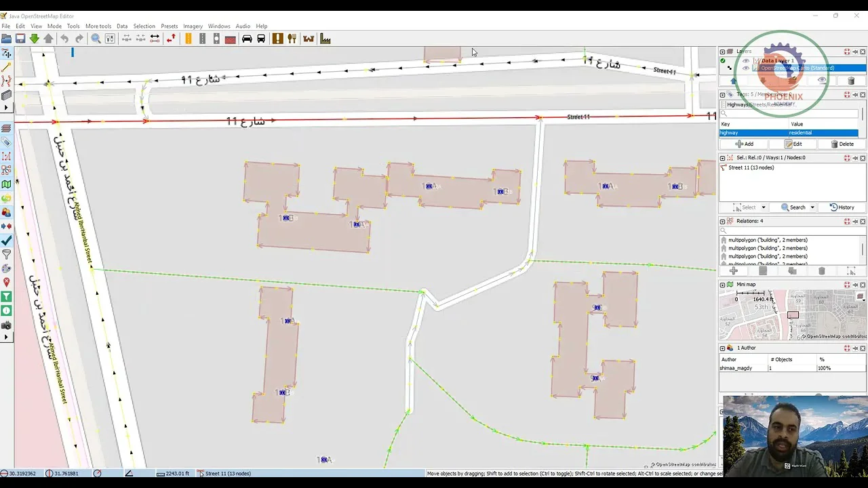Select the 'shimaa_magdy' author row
The width and height of the screenshot is (868, 488).
point(792,368)
